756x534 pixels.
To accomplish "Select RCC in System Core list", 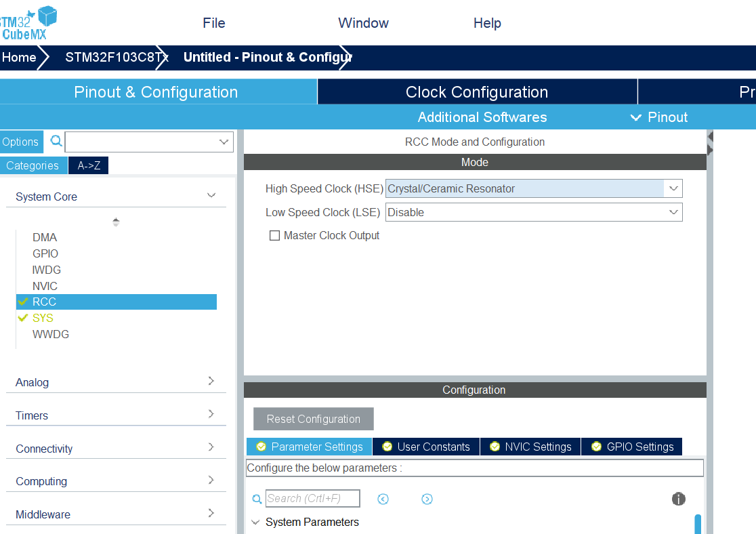I will (117, 302).
